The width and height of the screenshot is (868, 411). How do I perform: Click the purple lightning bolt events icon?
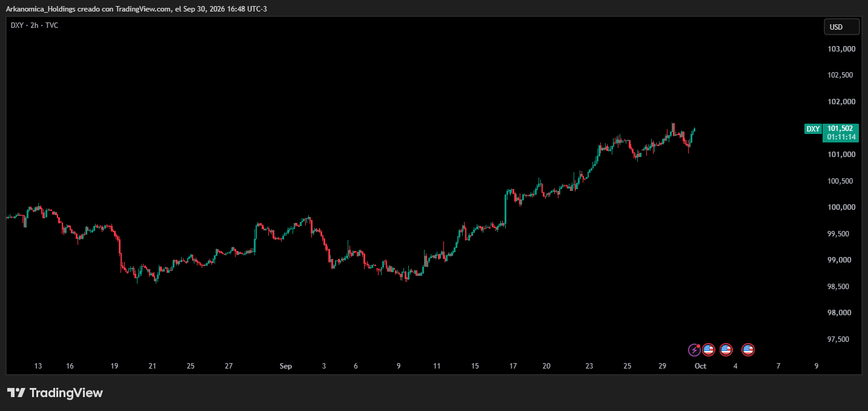[x=694, y=350]
